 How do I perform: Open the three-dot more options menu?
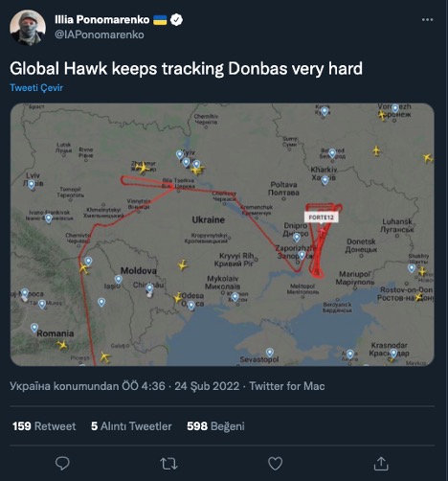pyautogui.click(x=427, y=20)
